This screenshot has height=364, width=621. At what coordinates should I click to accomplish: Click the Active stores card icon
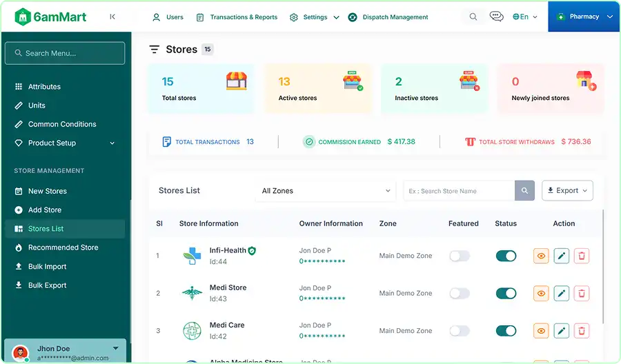pyautogui.click(x=353, y=81)
